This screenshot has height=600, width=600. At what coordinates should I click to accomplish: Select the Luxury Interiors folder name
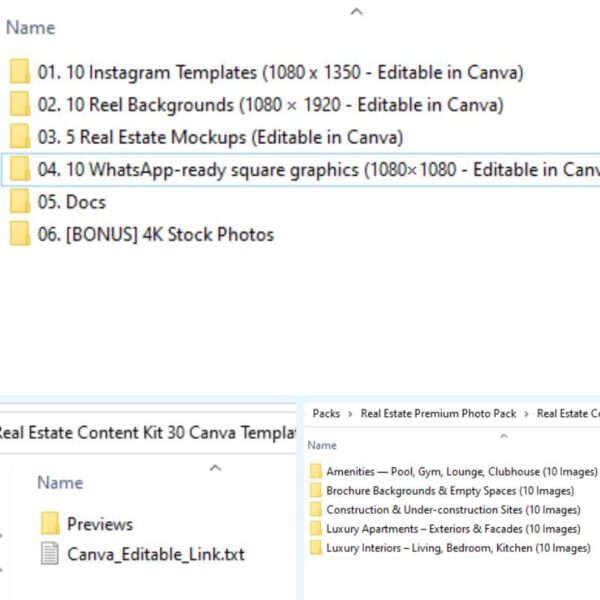click(458, 548)
